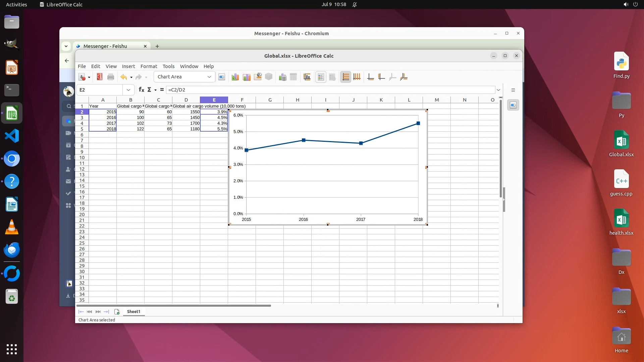This screenshot has height=362, width=644.
Task: Expand the formula bar chevron
Action: click(498, 90)
